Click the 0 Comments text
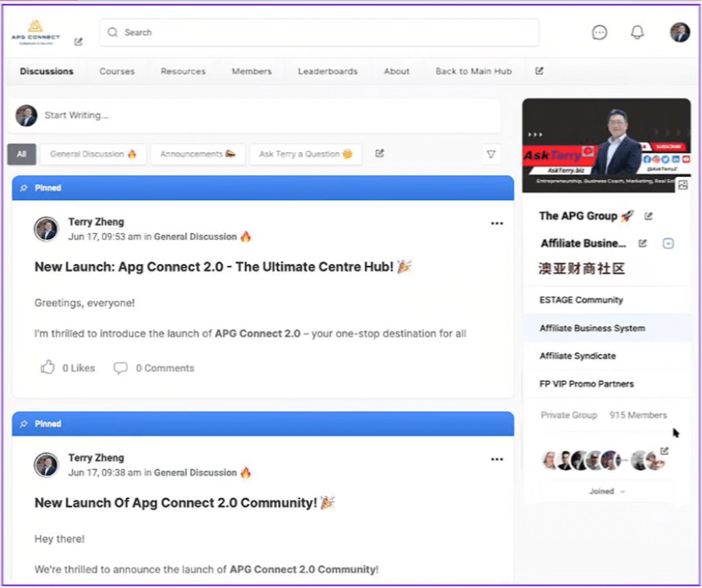Screen dimensions: 702x588 165,368
